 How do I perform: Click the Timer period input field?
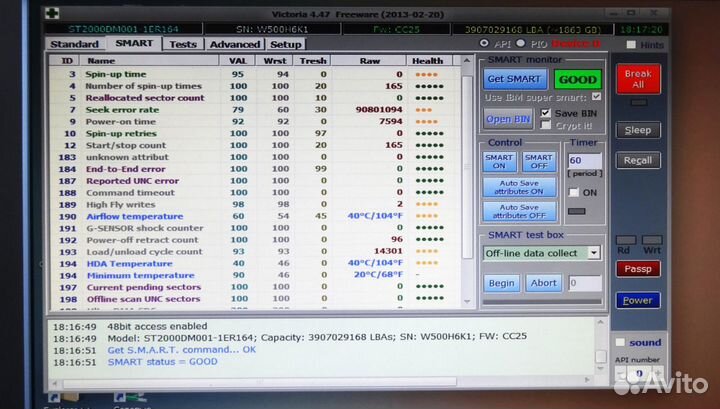pos(579,160)
